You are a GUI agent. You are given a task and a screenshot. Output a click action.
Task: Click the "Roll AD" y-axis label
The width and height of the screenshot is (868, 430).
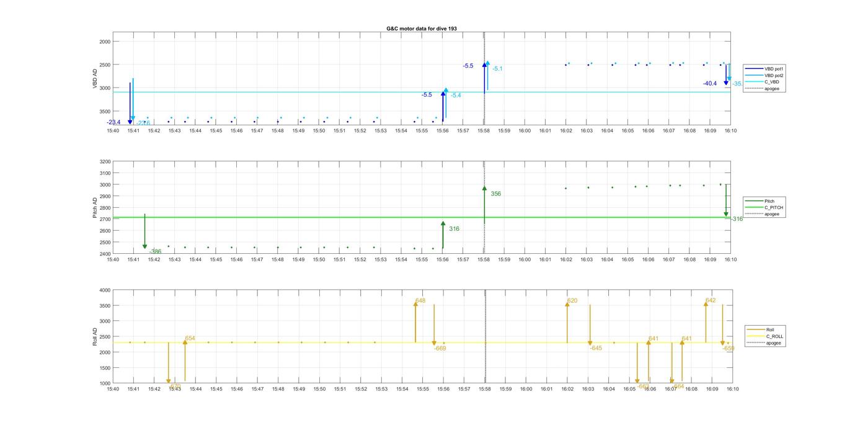pos(95,337)
